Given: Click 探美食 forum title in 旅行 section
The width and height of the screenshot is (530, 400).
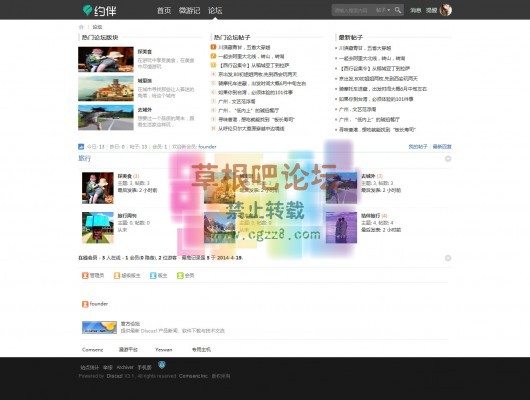Looking at the screenshot, I should point(125,176).
